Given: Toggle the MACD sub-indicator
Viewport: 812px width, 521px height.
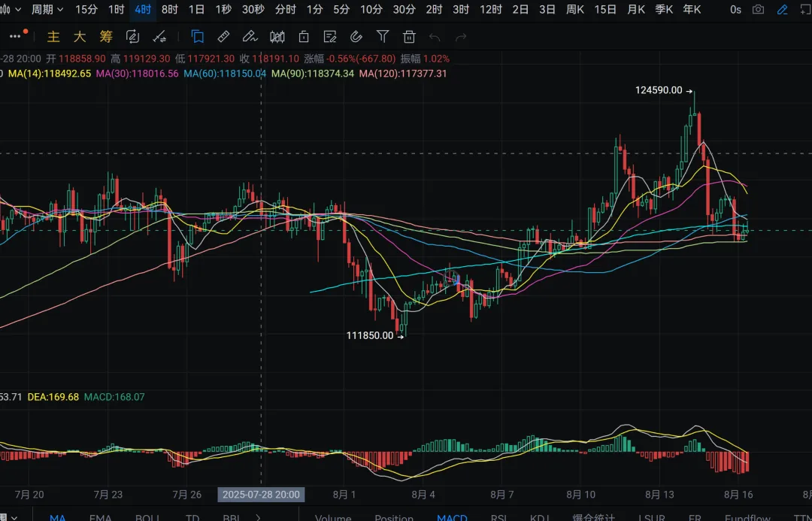Looking at the screenshot, I should (x=452, y=517).
